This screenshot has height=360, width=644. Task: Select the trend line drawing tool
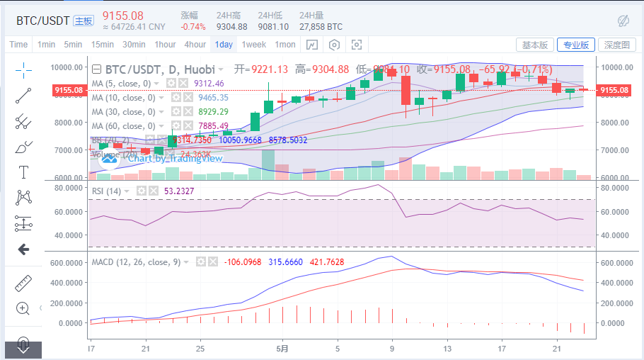(23, 96)
